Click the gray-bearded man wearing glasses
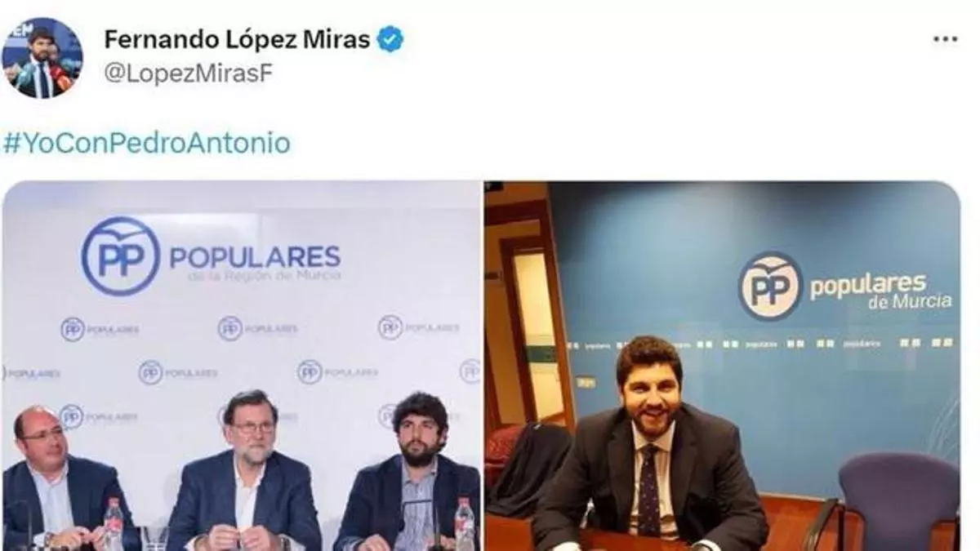This screenshot has height=551, width=980. coord(245,472)
